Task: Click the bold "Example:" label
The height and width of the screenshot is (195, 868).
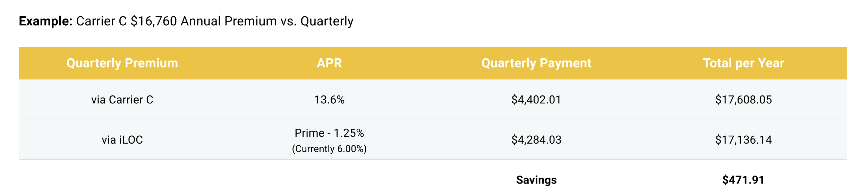Action: (45, 21)
